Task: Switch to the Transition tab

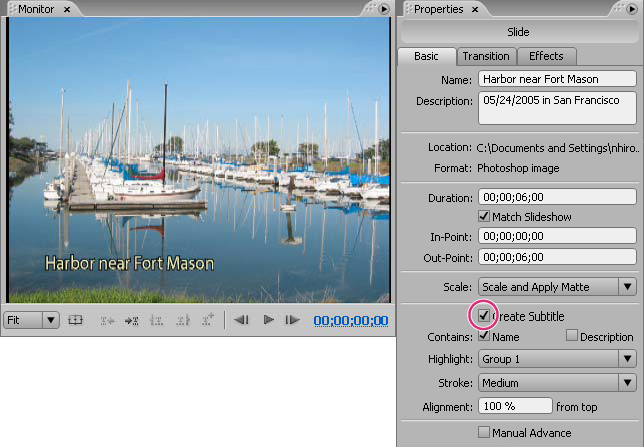Action: (486, 56)
